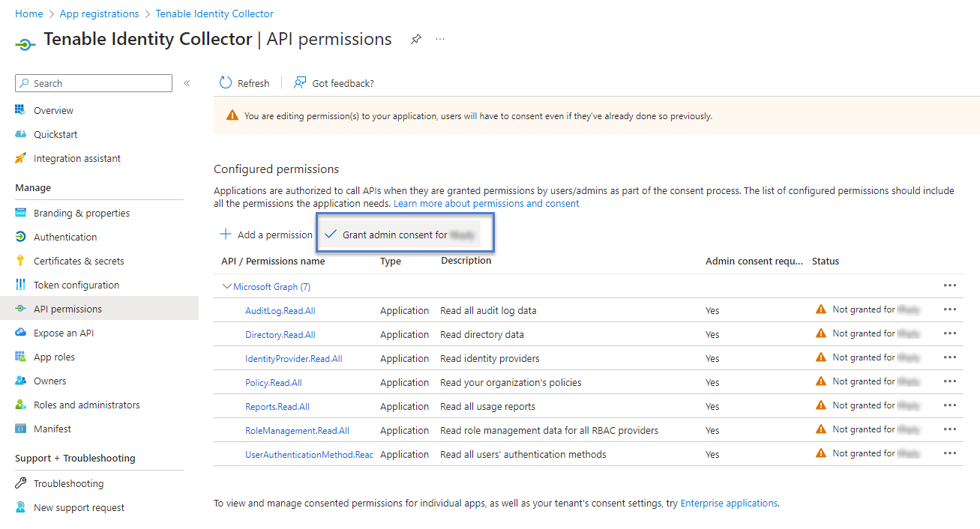Open the ellipsis menu for the UserAuthenticationMethod row
The width and height of the screenshot is (980, 529).
[950, 453]
